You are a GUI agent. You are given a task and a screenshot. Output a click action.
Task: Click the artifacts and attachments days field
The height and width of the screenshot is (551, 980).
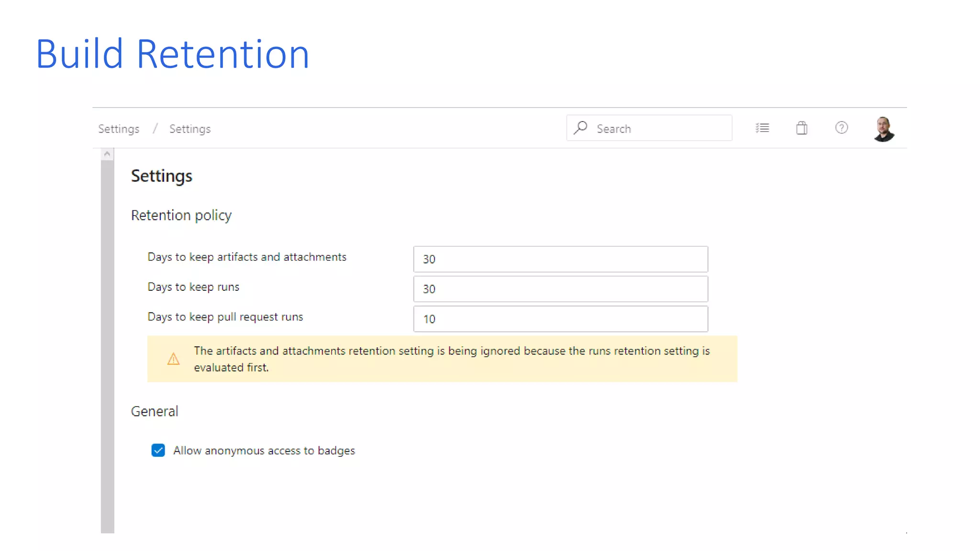560,259
